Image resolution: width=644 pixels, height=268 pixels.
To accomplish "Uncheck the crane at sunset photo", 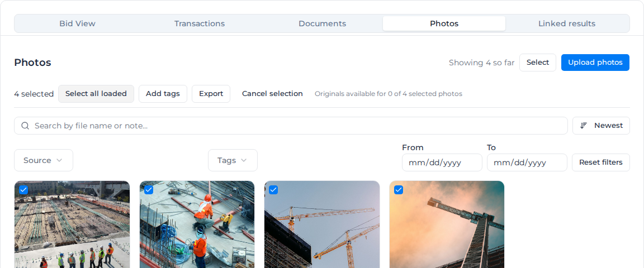I will [x=399, y=190].
